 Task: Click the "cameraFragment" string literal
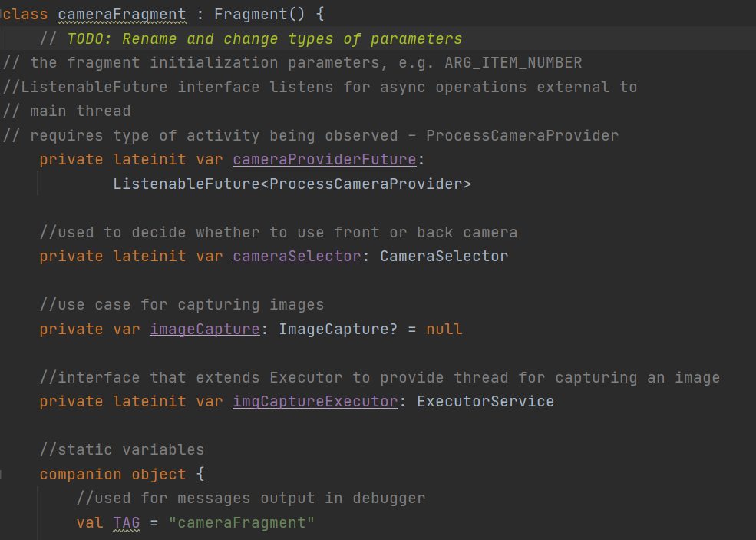click(x=242, y=522)
